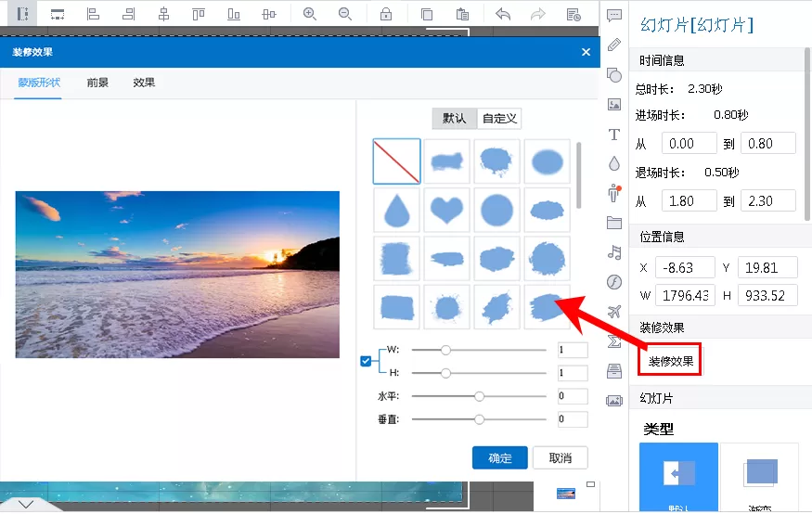Select the pencil drawing sidebar tool
Viewport: 812px width, 514px height.
(614, 45)
